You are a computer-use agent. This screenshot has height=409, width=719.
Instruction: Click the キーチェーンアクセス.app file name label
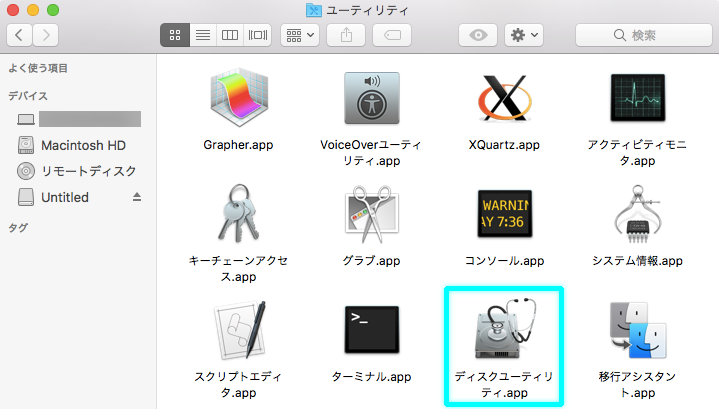(238, 269)
